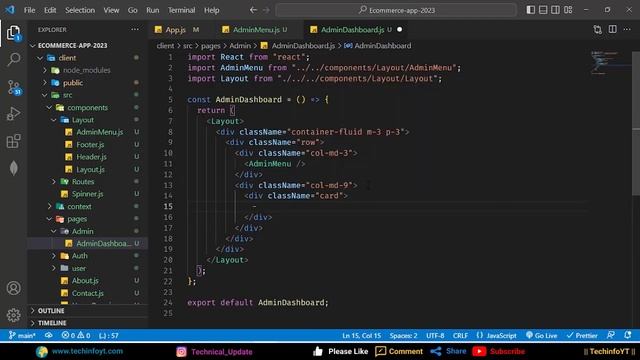Open the Go menu
The image size is (640, 360).
pyautogui.click(x=133, y=10)
